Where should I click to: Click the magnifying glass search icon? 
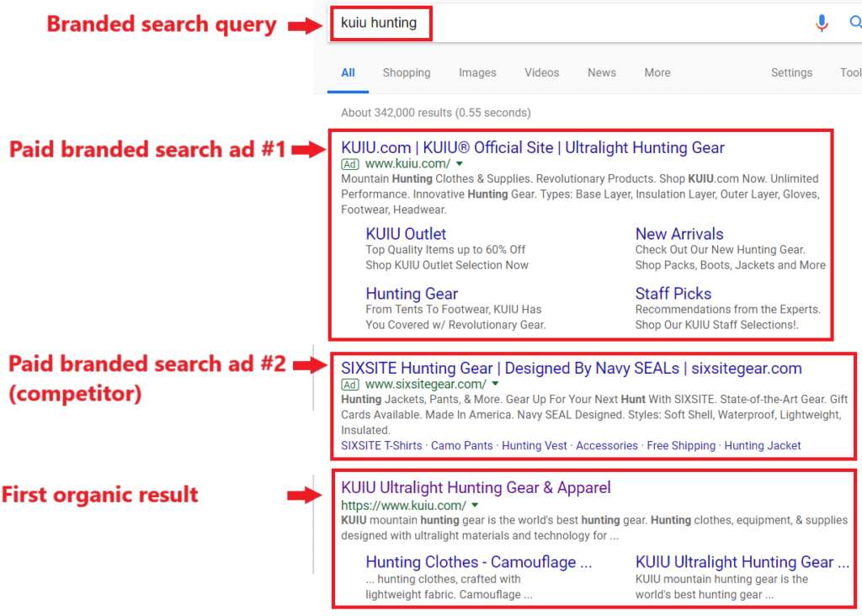[x=856, y=22]
